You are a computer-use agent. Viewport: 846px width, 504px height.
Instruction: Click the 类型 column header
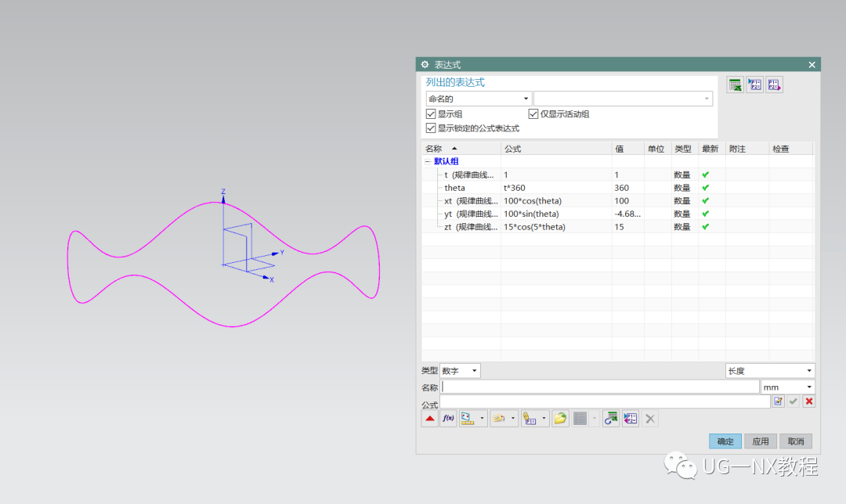point(685,149)
